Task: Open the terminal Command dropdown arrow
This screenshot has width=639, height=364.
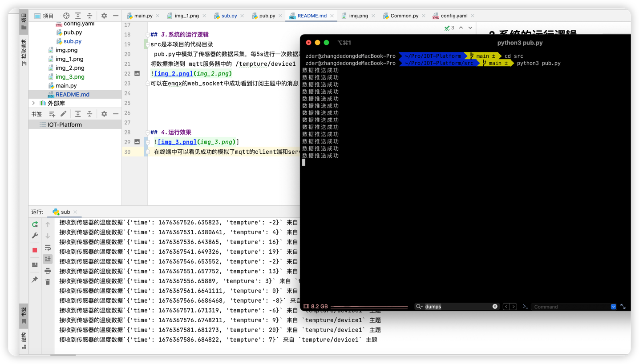Action: point(613,307)
